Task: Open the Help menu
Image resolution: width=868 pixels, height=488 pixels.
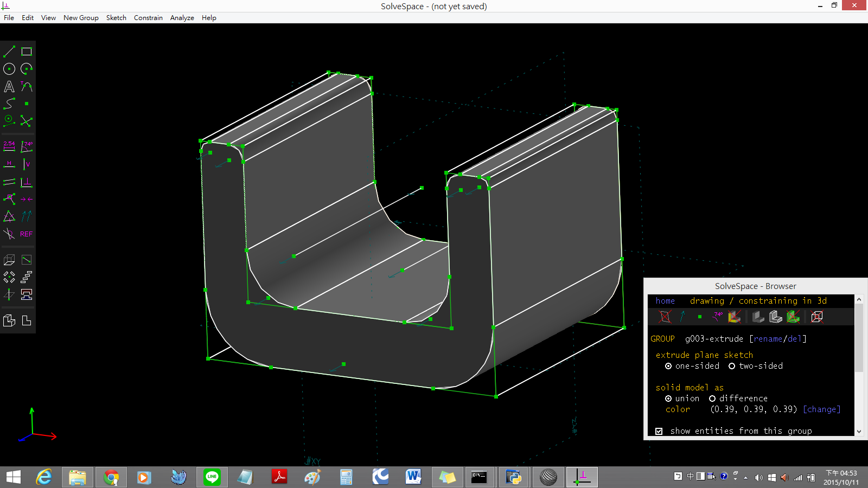Action: pyautogui.click(x=209, y=17)
